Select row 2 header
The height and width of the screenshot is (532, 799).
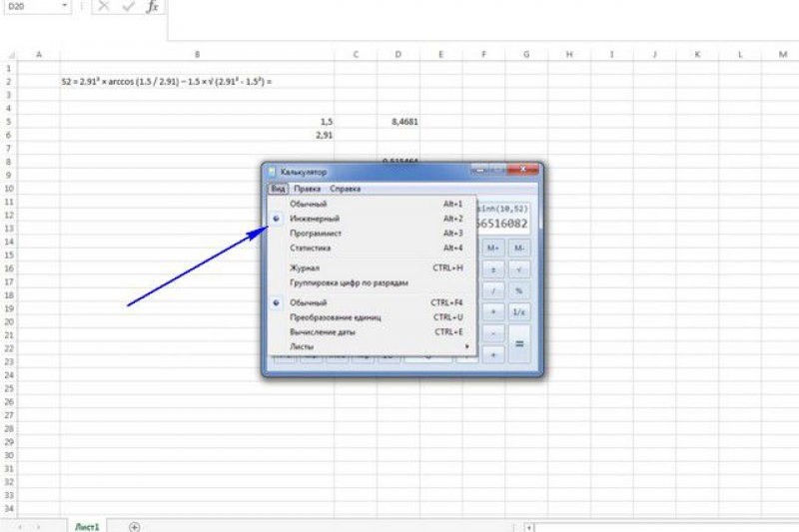[9, 82]
